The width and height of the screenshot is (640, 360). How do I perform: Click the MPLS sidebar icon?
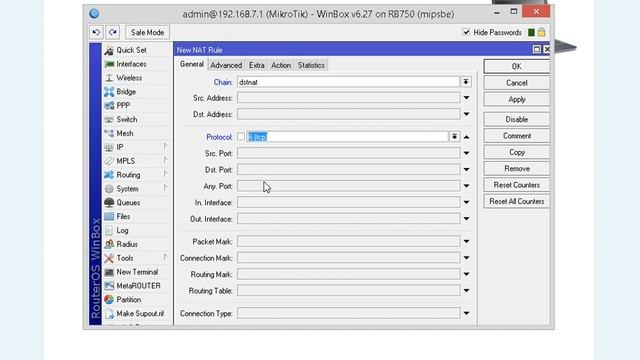point(109,161)
